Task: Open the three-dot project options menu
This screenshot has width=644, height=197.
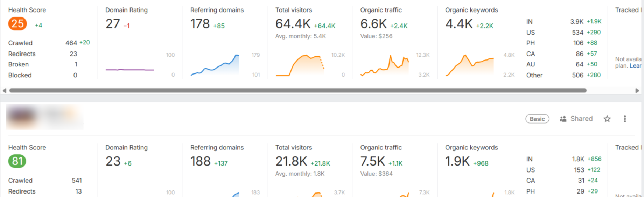Action: pyautogui.click(x=625, y=119)
